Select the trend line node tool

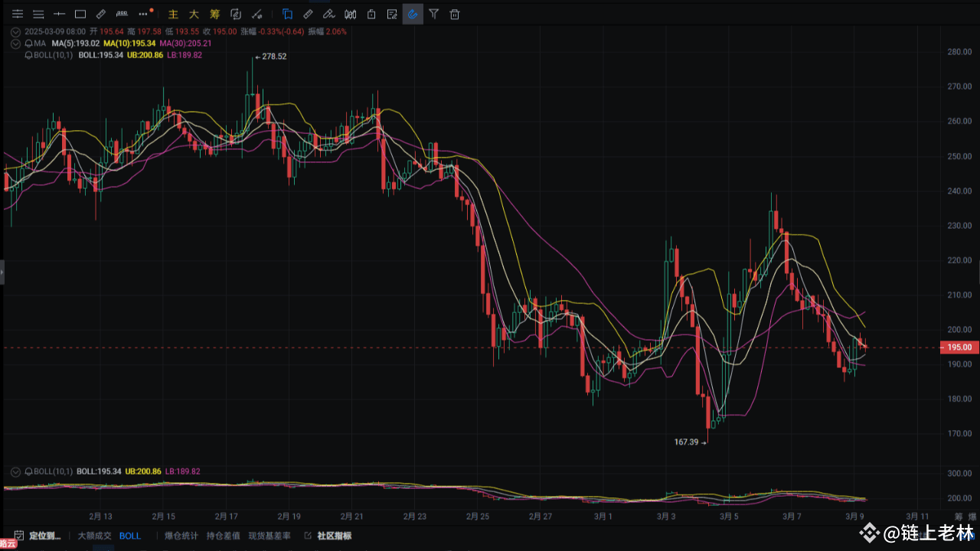pyautogui.click(x=257, y=14)
